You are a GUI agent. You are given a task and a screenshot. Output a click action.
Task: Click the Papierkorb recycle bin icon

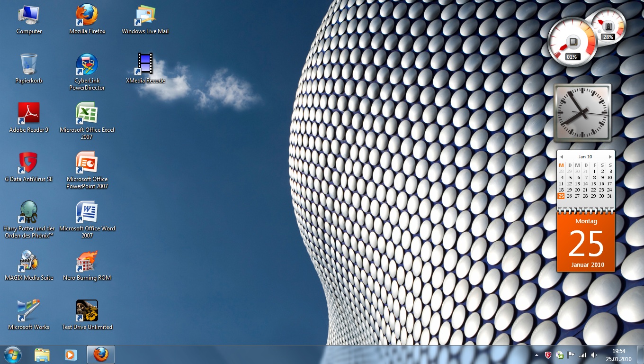click(28, 65)
